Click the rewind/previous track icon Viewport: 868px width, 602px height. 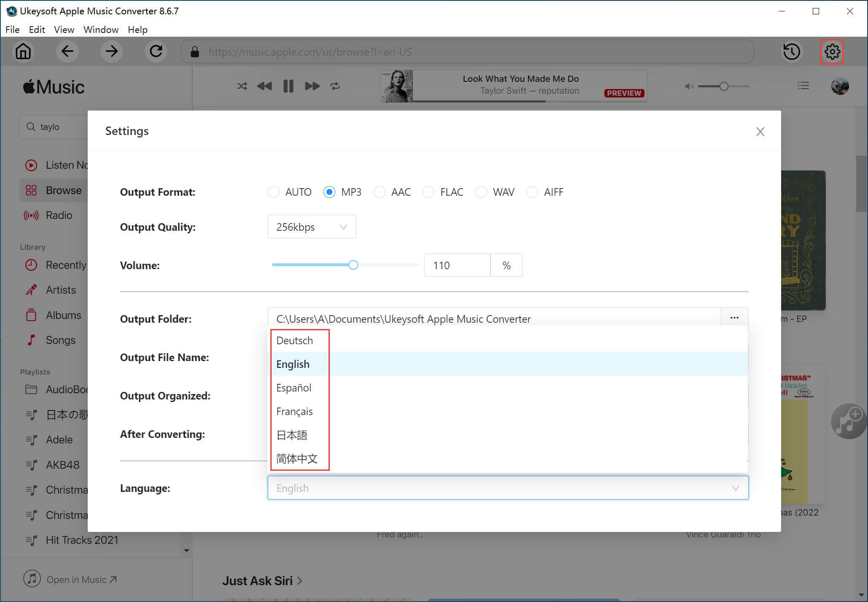[x=265, y=86]
